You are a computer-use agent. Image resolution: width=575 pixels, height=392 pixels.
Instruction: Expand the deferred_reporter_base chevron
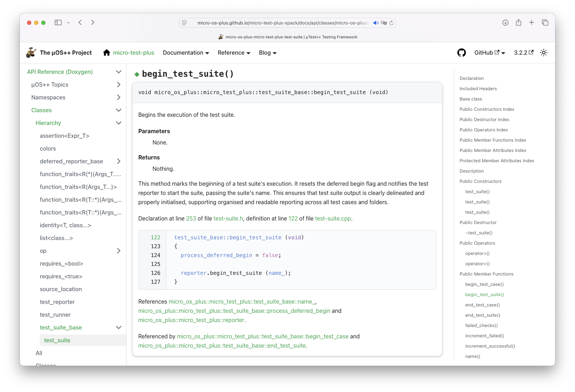tap(119, 161)
